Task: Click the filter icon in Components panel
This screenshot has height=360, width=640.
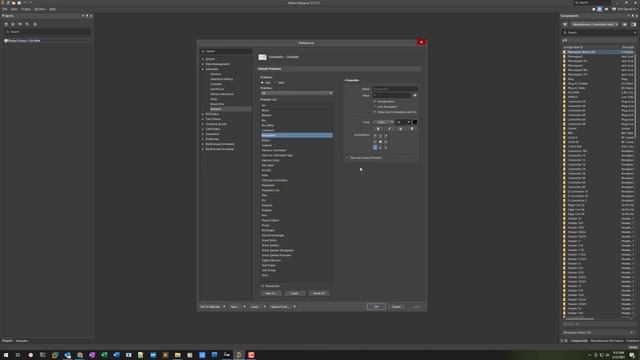Action: 565,24
